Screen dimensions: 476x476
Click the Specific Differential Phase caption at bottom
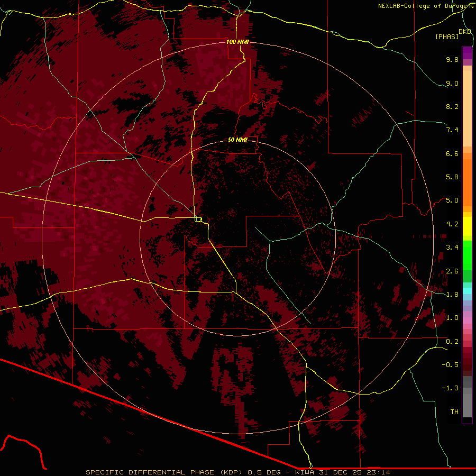pos(238,472)
